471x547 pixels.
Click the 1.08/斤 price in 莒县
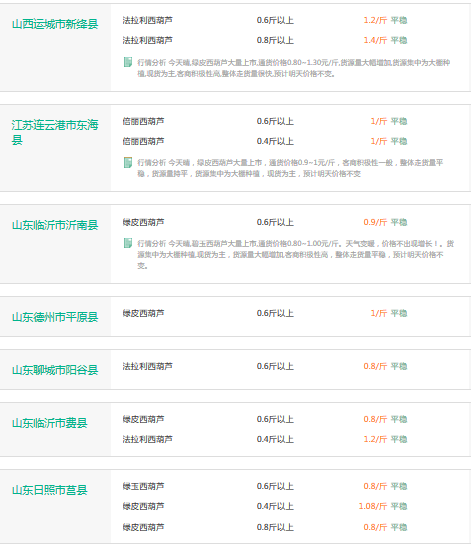373,506
